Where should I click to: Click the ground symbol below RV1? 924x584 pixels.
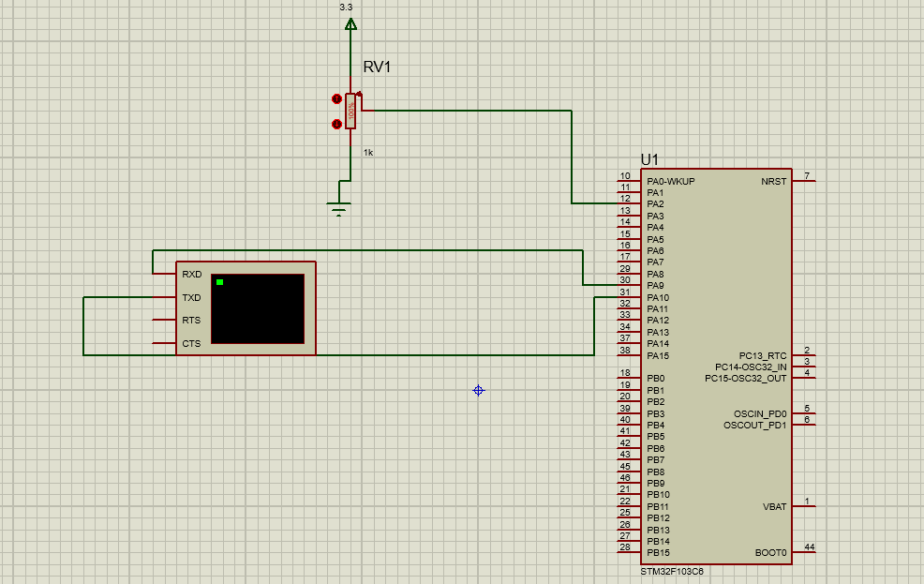click(339, 208)
